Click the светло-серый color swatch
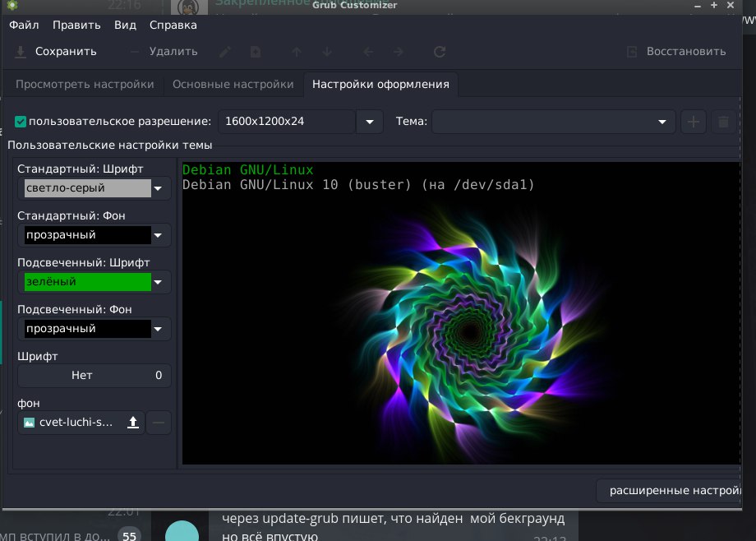This screenshot has height=541, width=756. 88,188
